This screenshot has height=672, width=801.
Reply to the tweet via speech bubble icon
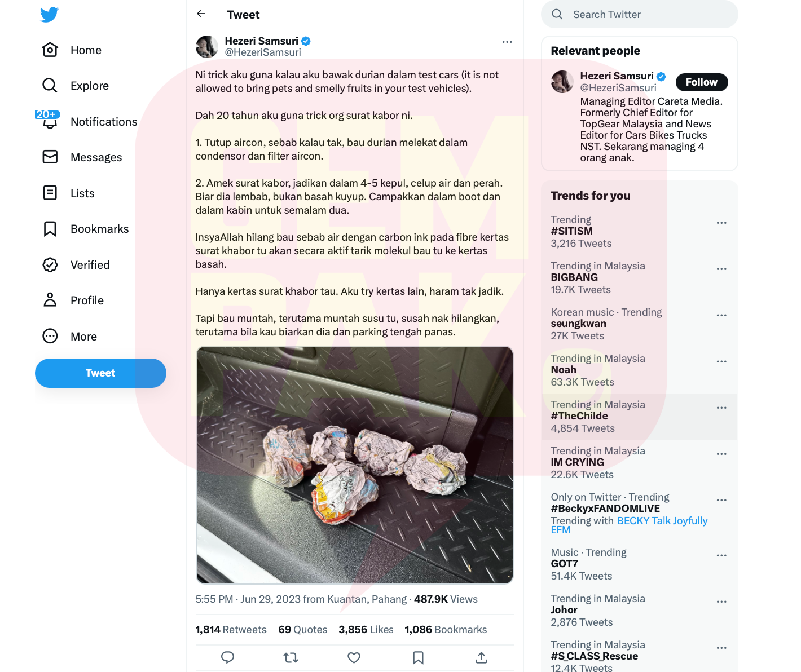(228, 657)
